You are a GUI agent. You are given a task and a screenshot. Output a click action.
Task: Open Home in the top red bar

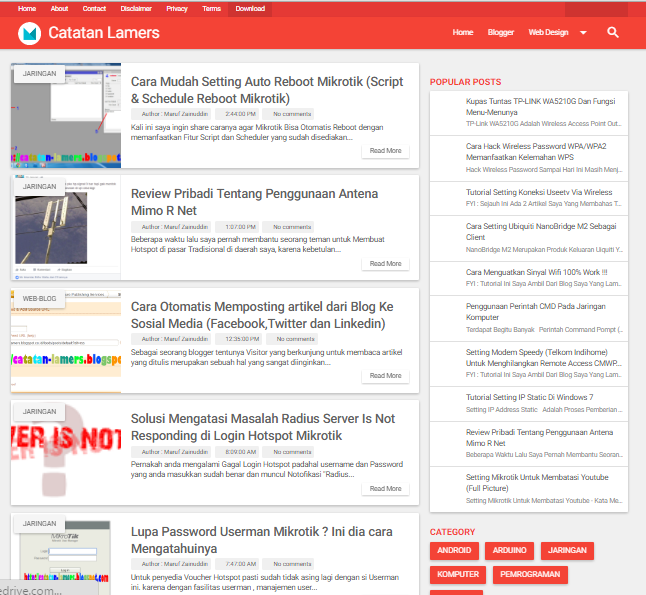point(27,9)
